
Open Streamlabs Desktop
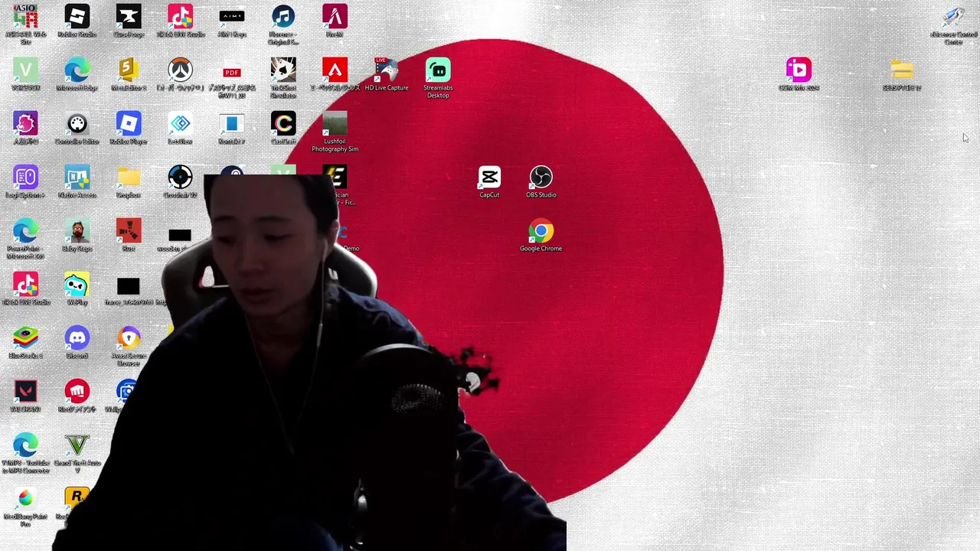pos(438,70)
